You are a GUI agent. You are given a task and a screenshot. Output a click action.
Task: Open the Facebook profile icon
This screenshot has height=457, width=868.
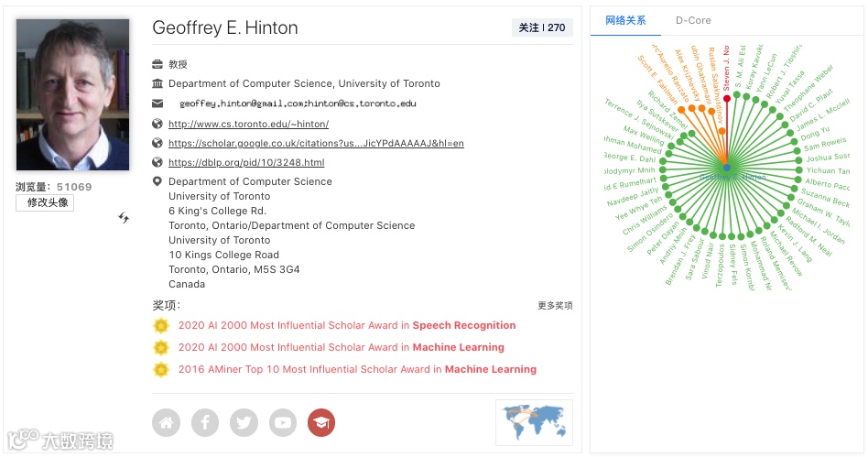tap(205, 422)
